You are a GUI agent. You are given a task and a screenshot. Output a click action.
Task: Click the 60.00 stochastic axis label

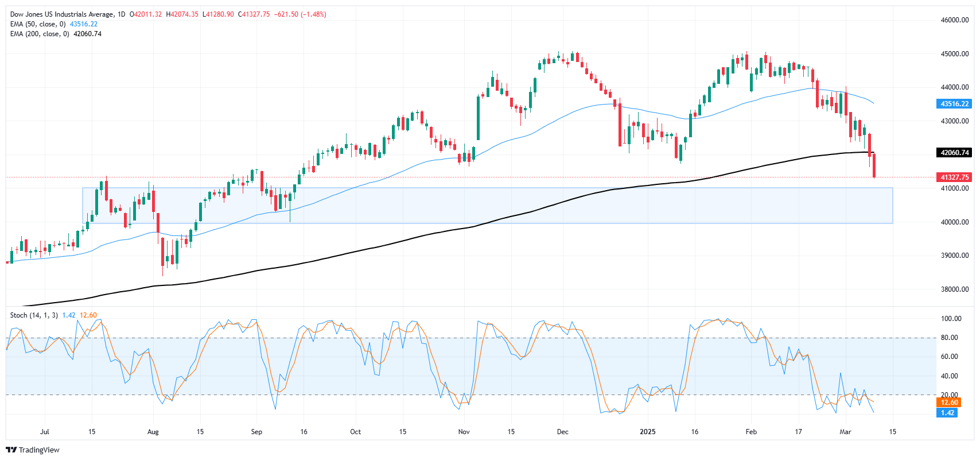(950, 357)
